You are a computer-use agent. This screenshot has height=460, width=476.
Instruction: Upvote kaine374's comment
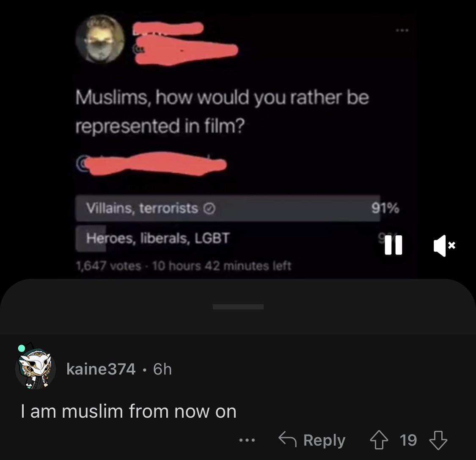click(379, 440)
